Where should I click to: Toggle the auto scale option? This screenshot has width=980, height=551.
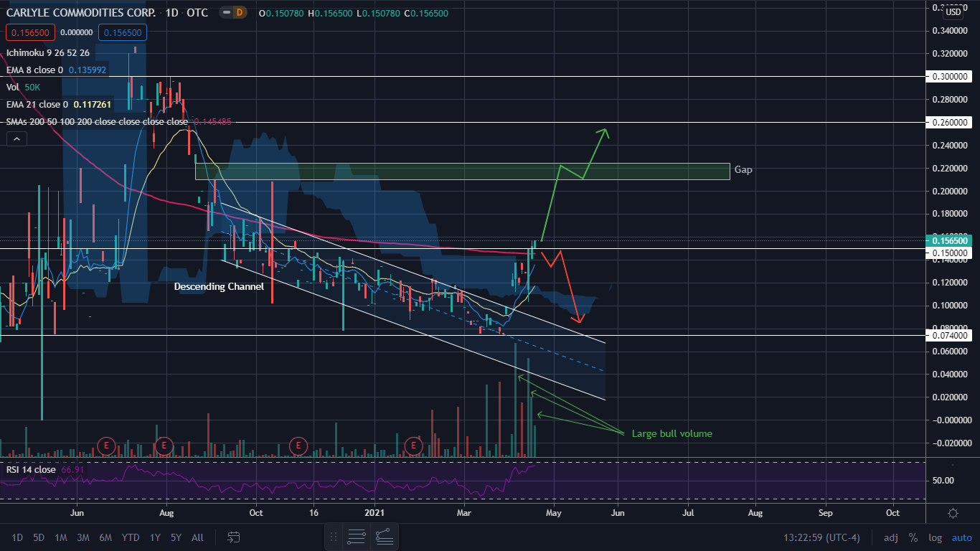[x=961, y=537]
